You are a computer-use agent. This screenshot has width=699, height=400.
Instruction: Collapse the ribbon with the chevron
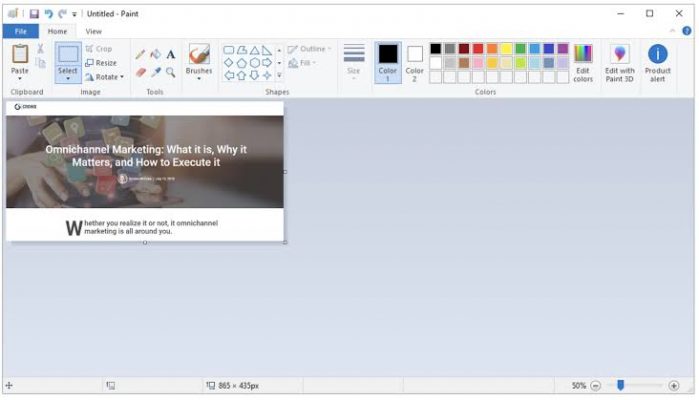point(673,31)
